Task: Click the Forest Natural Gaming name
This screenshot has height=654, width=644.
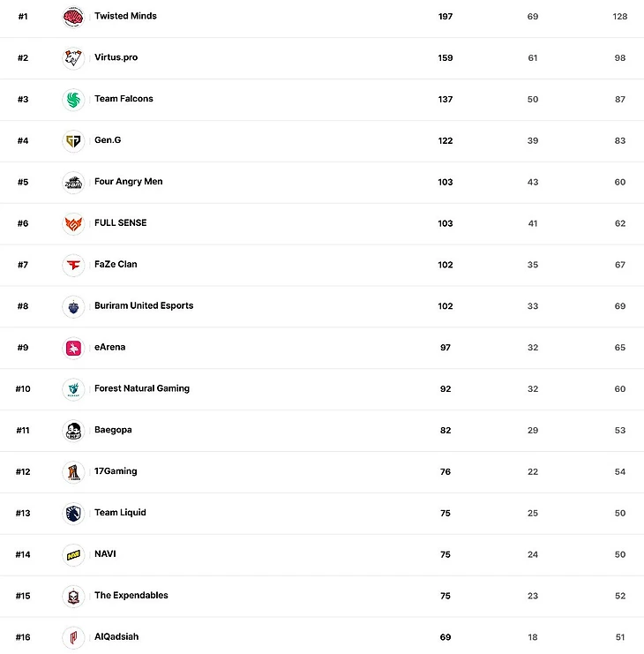Action: coord(141,388)
